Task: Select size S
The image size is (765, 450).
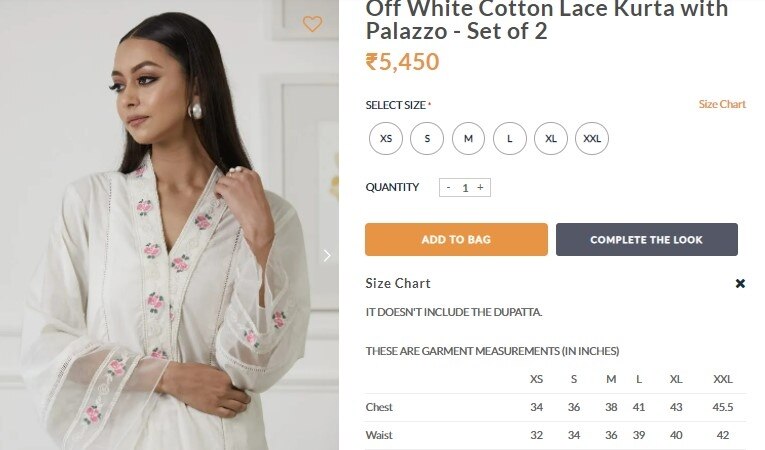Action: [x=427, y=138]
